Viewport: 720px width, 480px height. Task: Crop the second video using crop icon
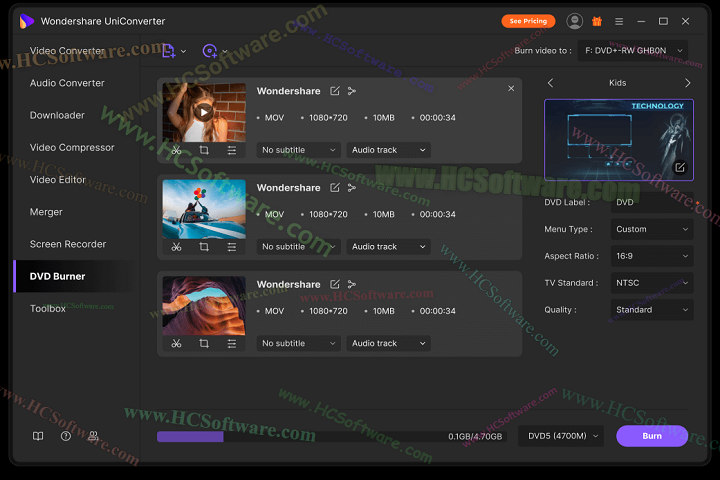[x=204, y=247]
